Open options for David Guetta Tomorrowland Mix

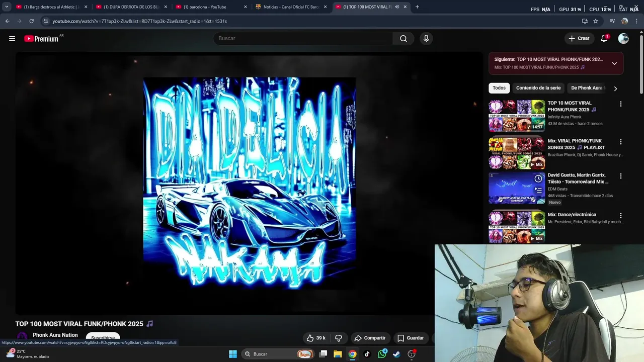(620, 176)
